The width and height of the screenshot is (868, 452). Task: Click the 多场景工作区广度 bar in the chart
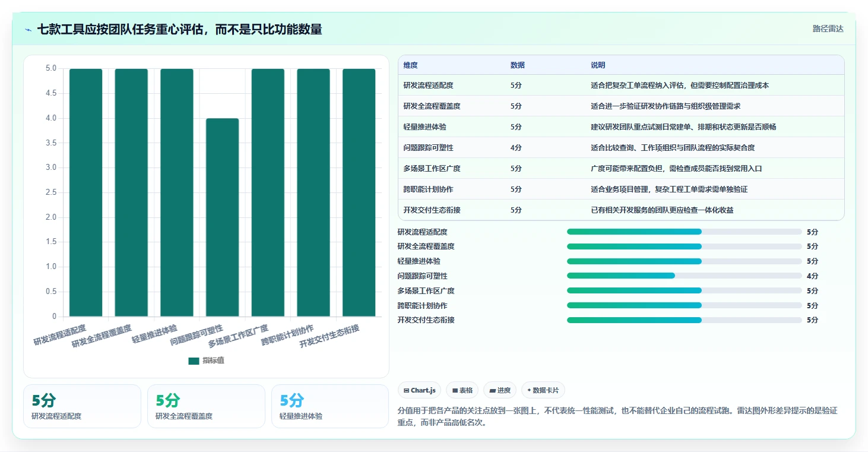click(x=268, y=192)
